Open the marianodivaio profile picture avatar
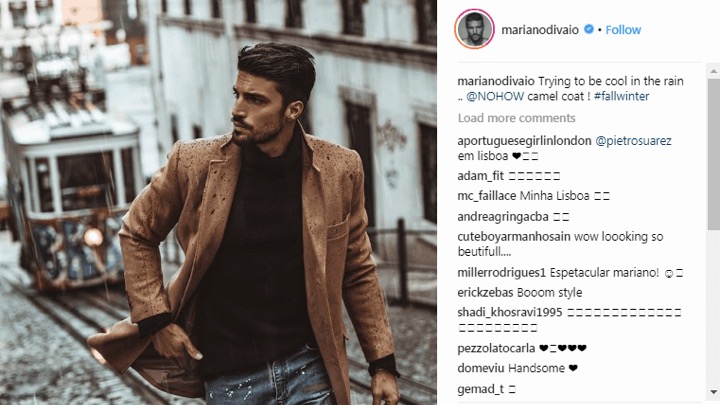Screen dimensions: 720x405 pos(474,29)
